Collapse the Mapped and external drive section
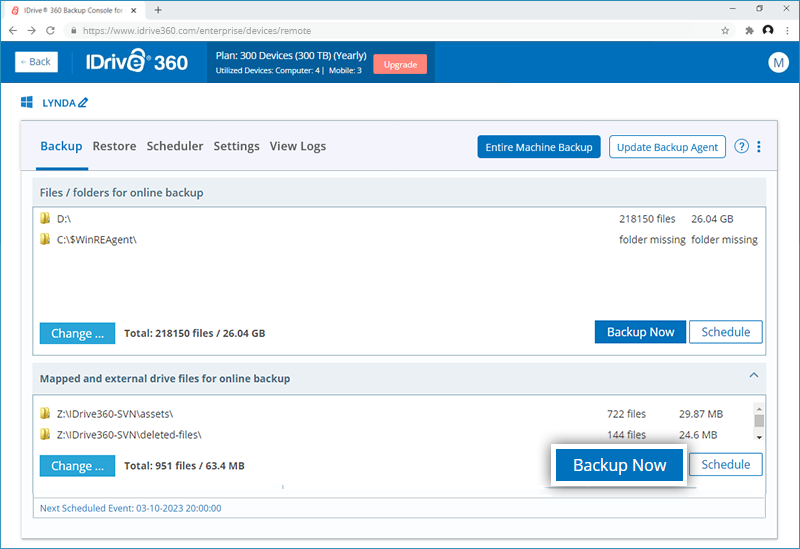This screenshot has width=800, height=549. click(x=754, y=376)
